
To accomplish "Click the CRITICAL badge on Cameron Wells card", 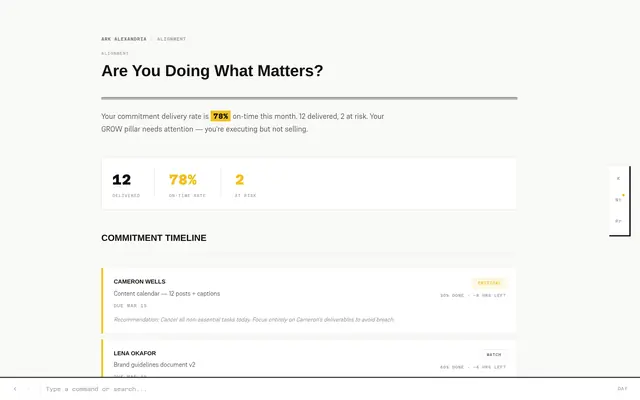I will [489, 283].
